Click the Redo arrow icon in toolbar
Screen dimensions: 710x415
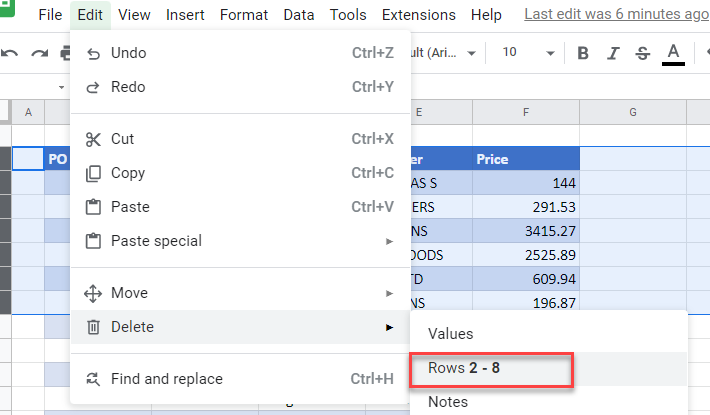click(x=40, y=53)
